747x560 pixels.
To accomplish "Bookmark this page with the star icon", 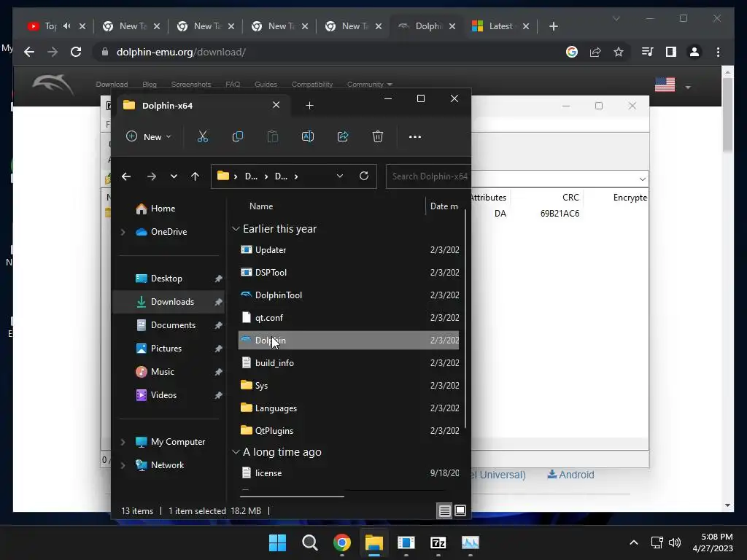I will click(619, 52).
